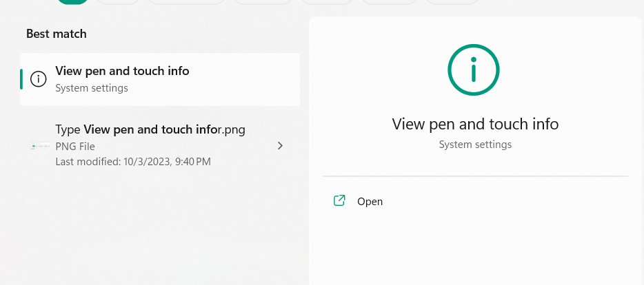
Task: Click the Open label in the preview pane
Action: pyautogui.click(x=370, y=202)
